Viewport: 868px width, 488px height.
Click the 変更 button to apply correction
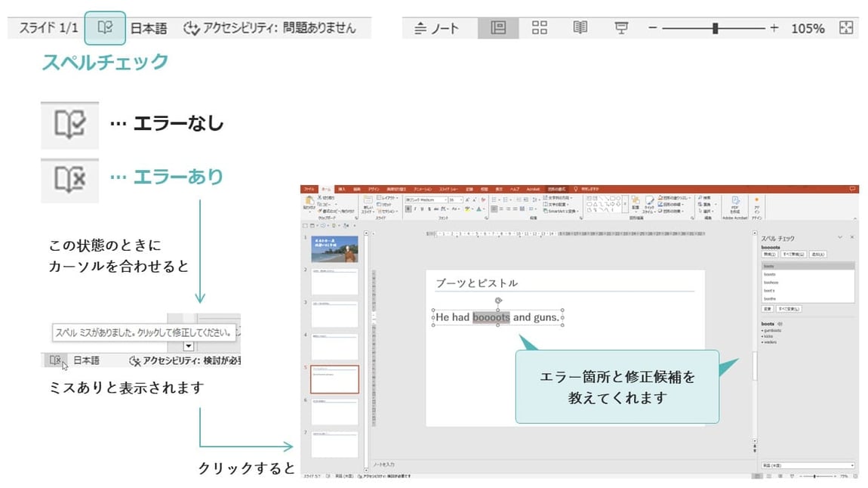(767, 309)
